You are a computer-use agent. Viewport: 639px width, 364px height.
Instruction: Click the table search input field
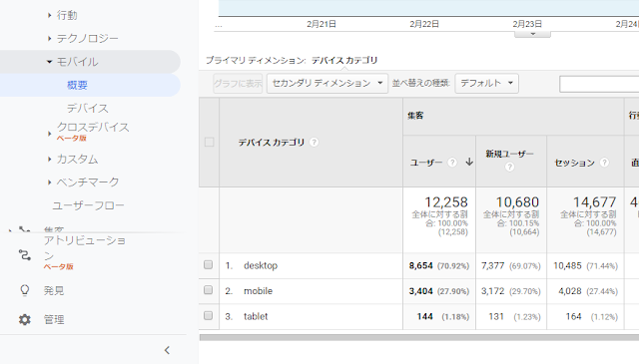point(599,84)
